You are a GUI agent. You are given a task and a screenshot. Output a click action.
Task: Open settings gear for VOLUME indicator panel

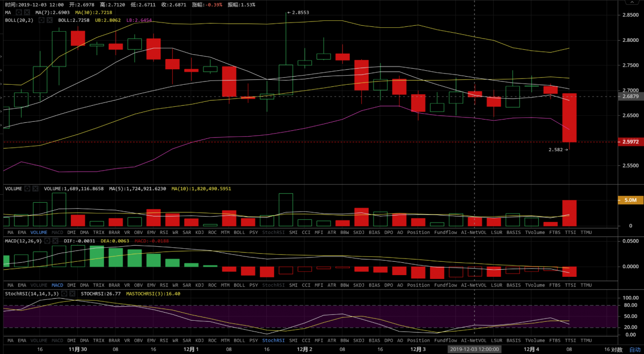(26, 189)
